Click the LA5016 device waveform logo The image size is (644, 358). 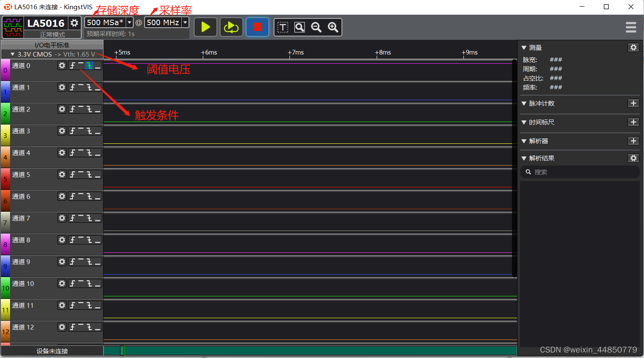coord(13,27)
